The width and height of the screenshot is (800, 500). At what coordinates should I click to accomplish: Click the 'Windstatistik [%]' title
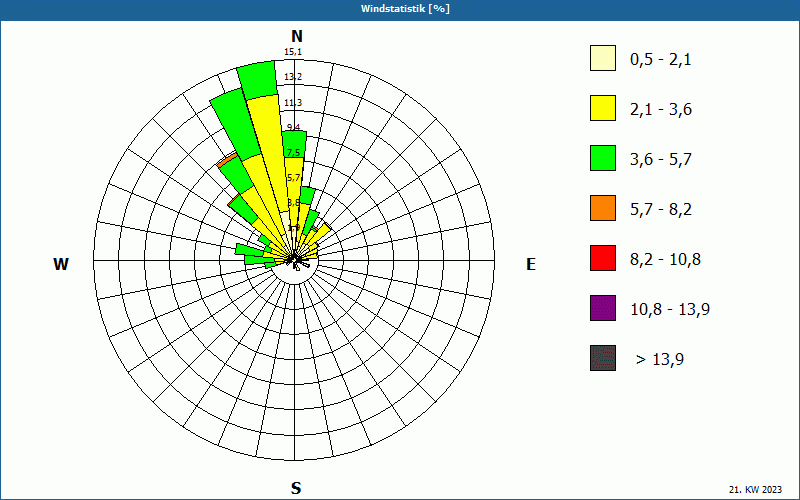(x=405, y=9)
